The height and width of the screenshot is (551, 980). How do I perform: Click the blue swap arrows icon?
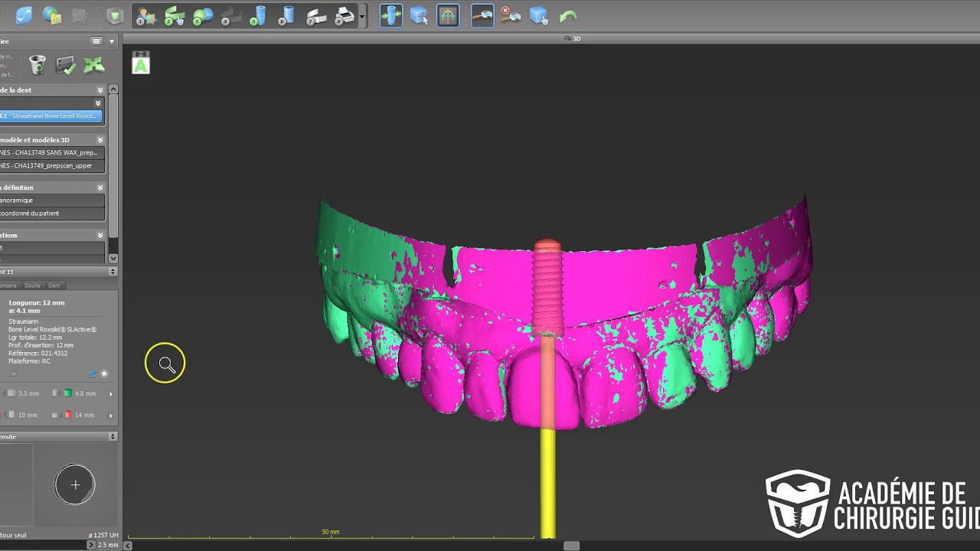pyautogui.click(x=93, y=374)
